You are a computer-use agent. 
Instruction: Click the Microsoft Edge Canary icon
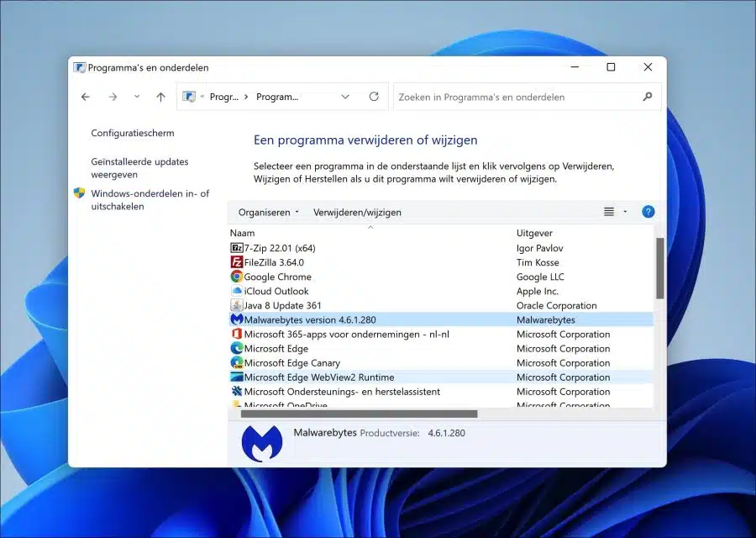coord(237,363)
